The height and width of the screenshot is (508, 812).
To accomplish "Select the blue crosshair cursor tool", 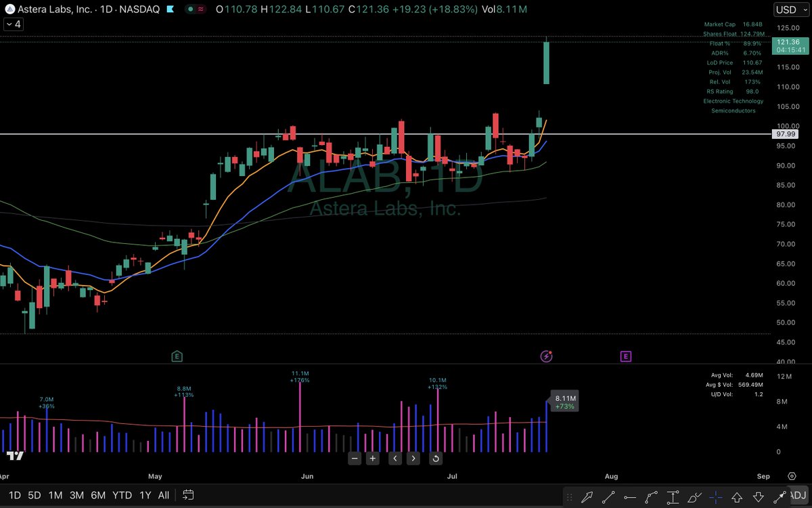I will tap(716, 496).
